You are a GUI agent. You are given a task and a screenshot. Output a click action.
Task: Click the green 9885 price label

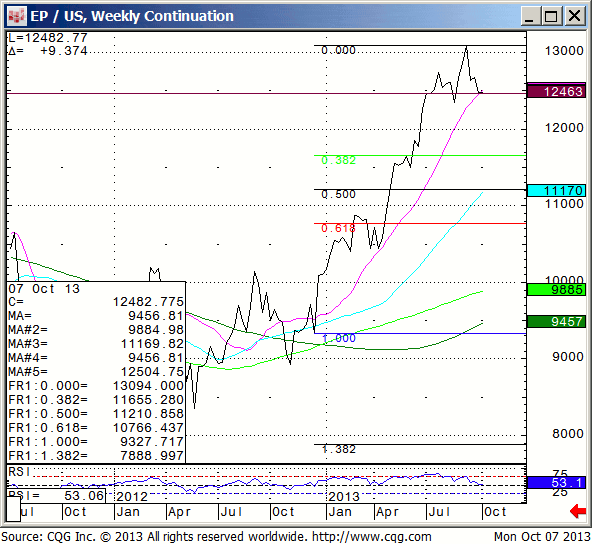pyautogui.click(x=556, y=290)
